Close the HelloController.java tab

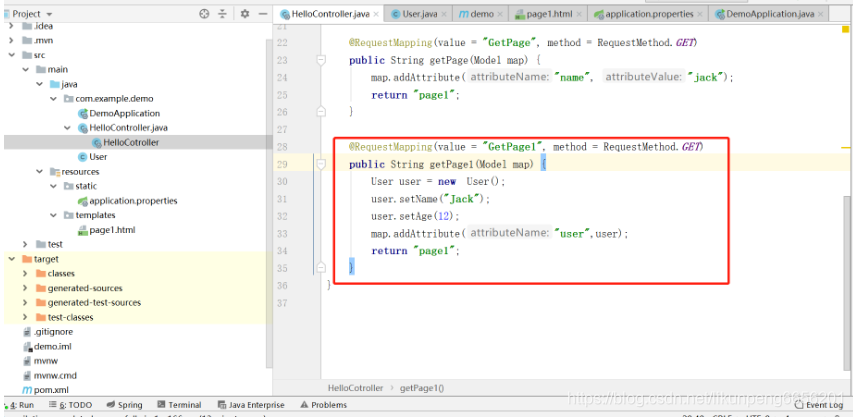376,14
